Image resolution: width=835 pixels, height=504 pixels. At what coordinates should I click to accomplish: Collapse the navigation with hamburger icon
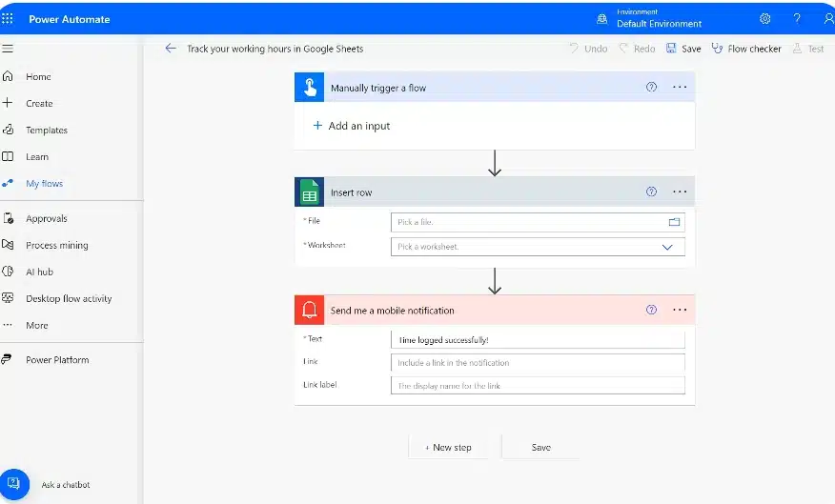point(8,49)
